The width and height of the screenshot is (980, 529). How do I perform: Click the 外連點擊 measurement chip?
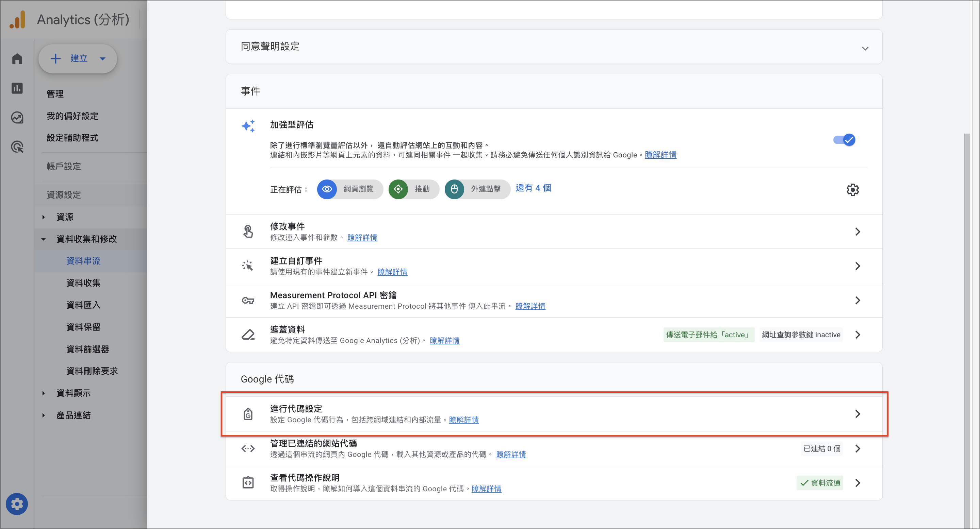[477, 189]
